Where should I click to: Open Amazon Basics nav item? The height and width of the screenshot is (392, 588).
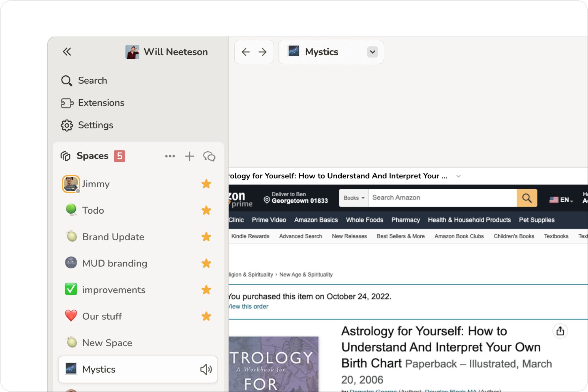click(x=316, y=220)
